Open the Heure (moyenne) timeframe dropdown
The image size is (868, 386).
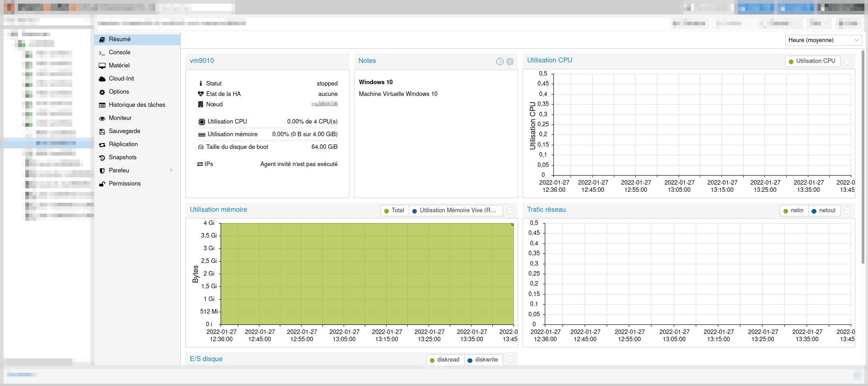click(x=823, y=40)
